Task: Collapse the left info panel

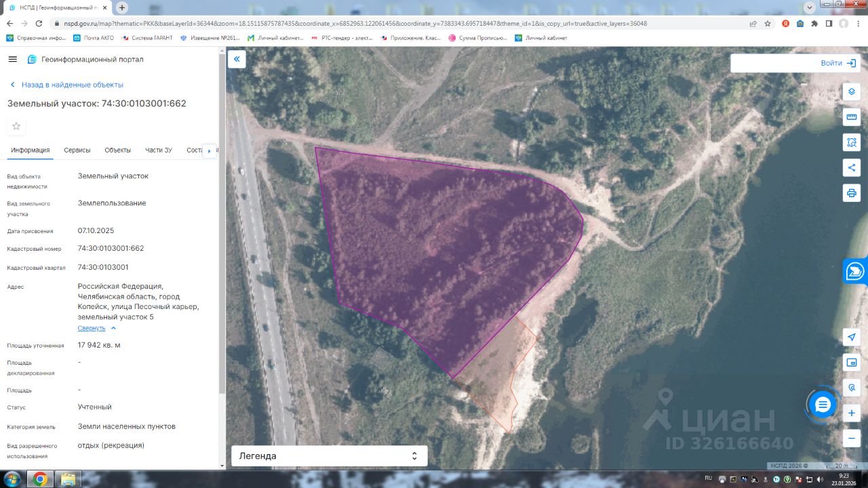Action: click(x=237, y=60)
